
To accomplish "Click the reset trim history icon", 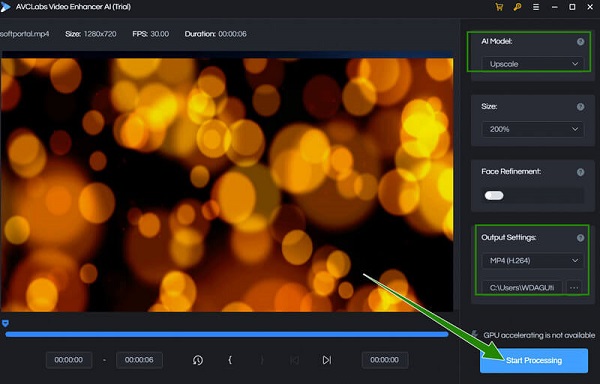I will tap(198, 360).
